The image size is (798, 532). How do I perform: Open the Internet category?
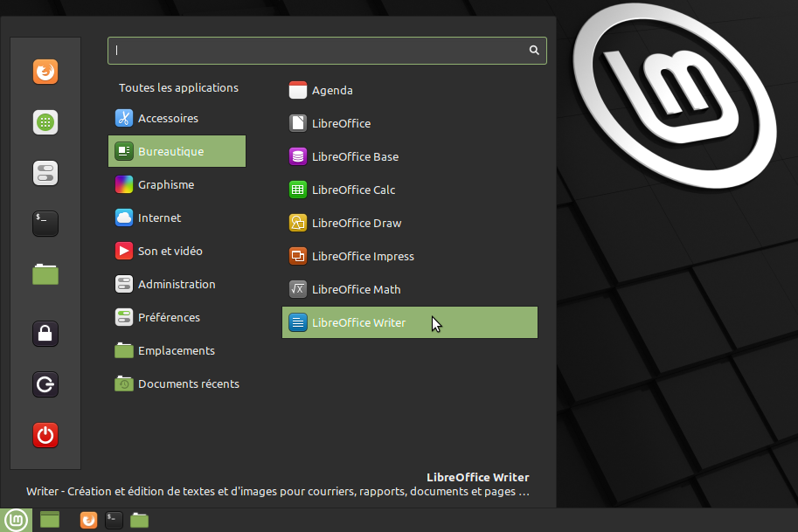(x=159, y=218)
